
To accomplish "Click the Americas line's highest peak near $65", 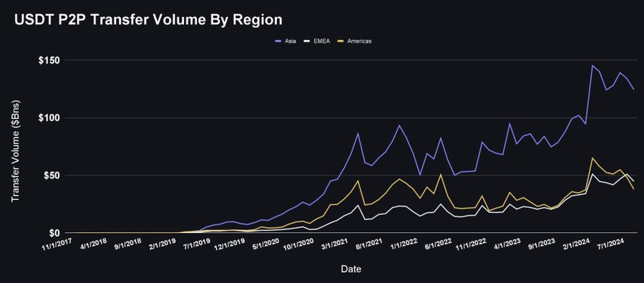I will 592,158.
